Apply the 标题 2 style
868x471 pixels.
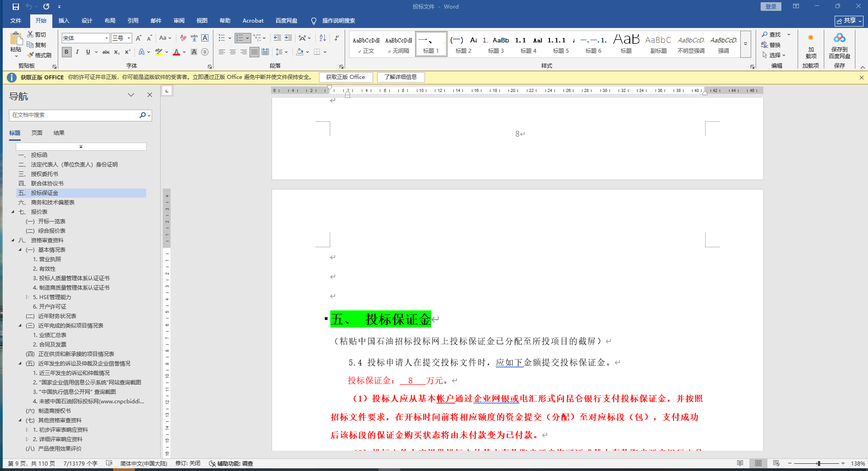click(x=463, y=44)
